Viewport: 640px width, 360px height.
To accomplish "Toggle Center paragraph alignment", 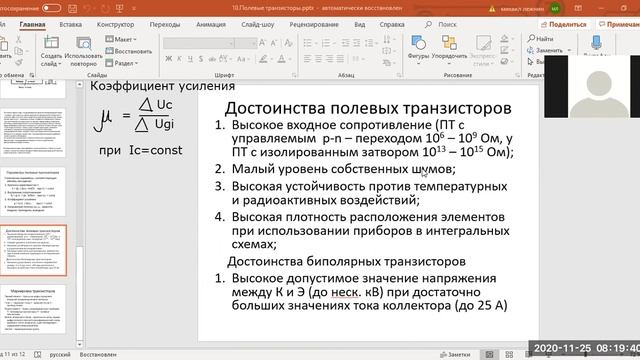I will click(318, 59).
